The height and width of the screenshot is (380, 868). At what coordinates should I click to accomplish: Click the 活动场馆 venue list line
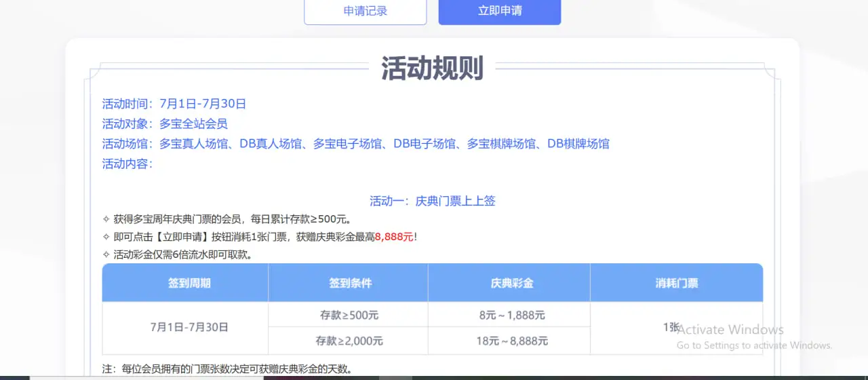click(355, 144)
